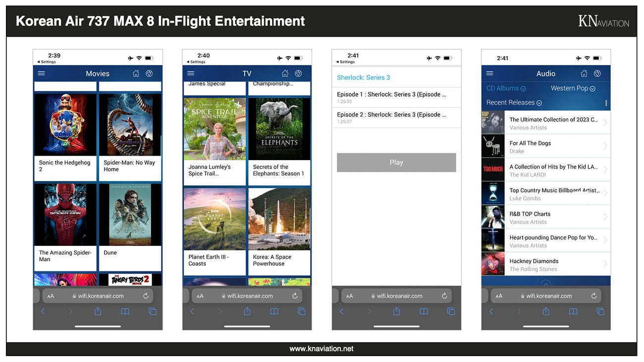Screen dimensions: 644x362
Task: Open the Sonic the Hedgehog 2 poster
Action: (x=65, y=125)
